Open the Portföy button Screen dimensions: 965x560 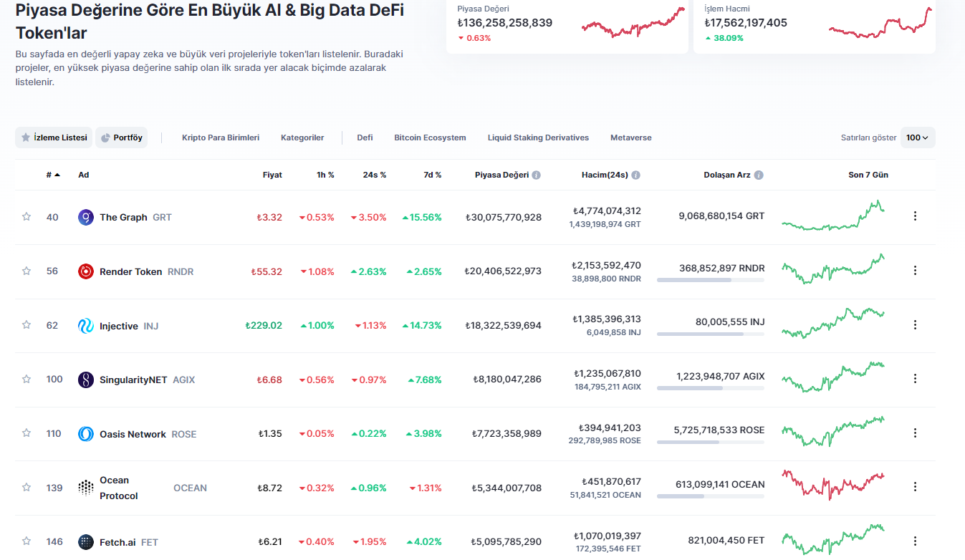coord(121,137)
